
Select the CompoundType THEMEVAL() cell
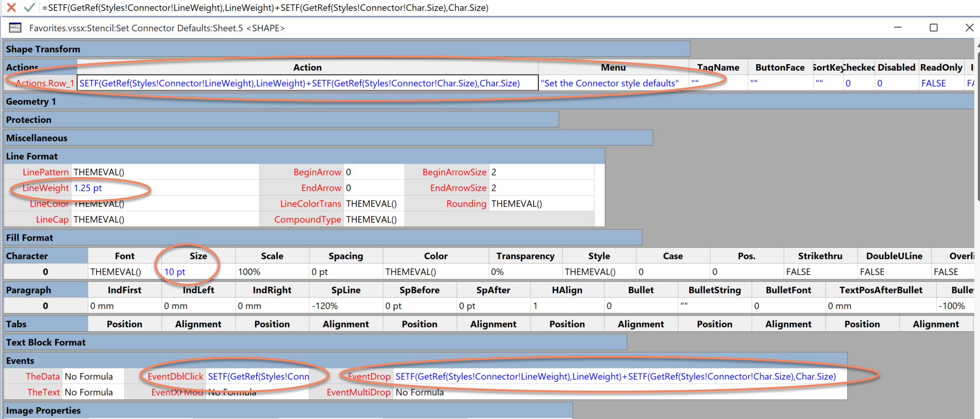tap(374, 219)
